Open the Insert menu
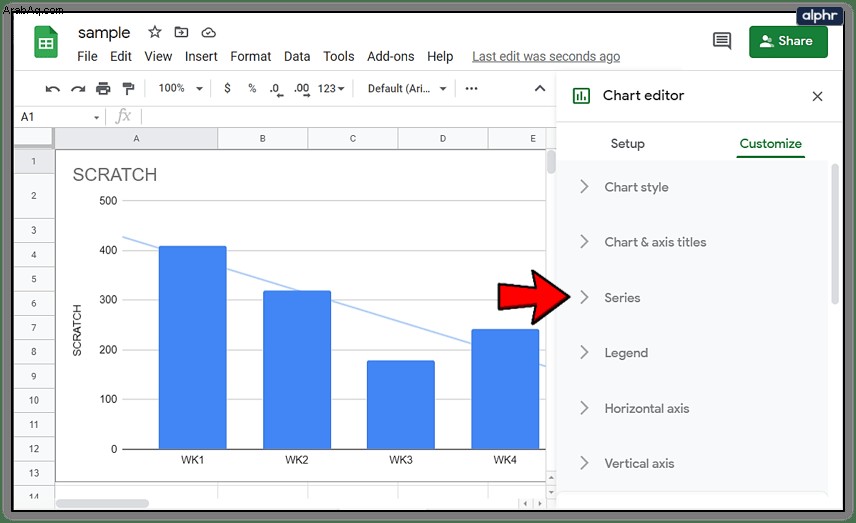This screenshot has height=523, width=856. (x=201, y=56)
